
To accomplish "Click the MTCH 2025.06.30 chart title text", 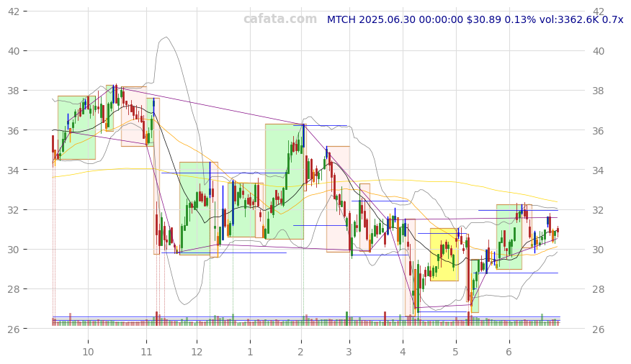I will (x=475, y=19).
